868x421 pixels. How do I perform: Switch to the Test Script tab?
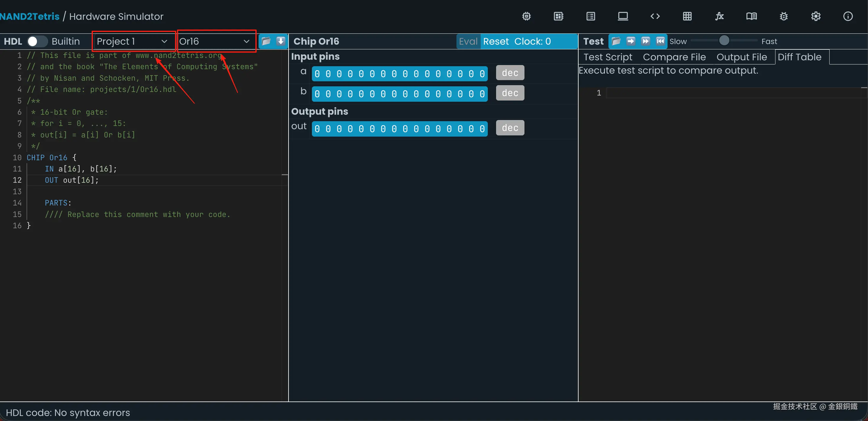[608, 57]
